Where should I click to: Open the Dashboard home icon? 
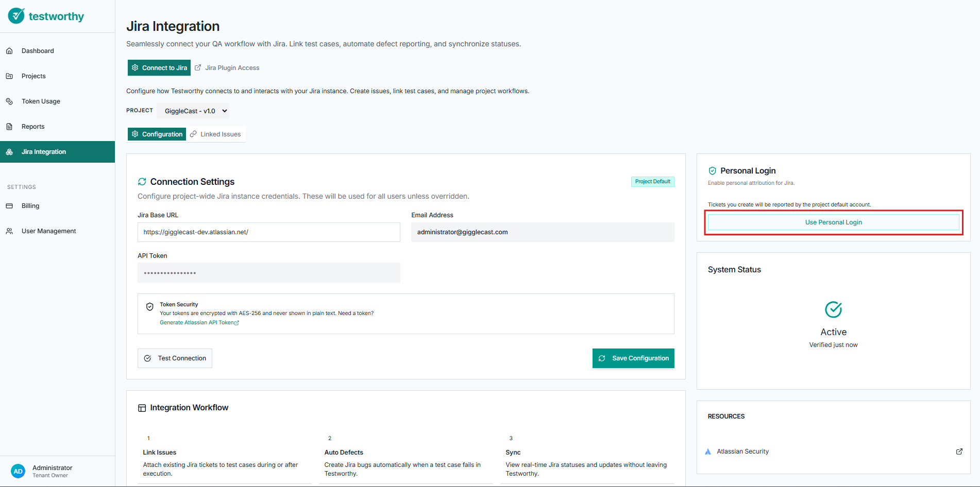click(9, 51)
